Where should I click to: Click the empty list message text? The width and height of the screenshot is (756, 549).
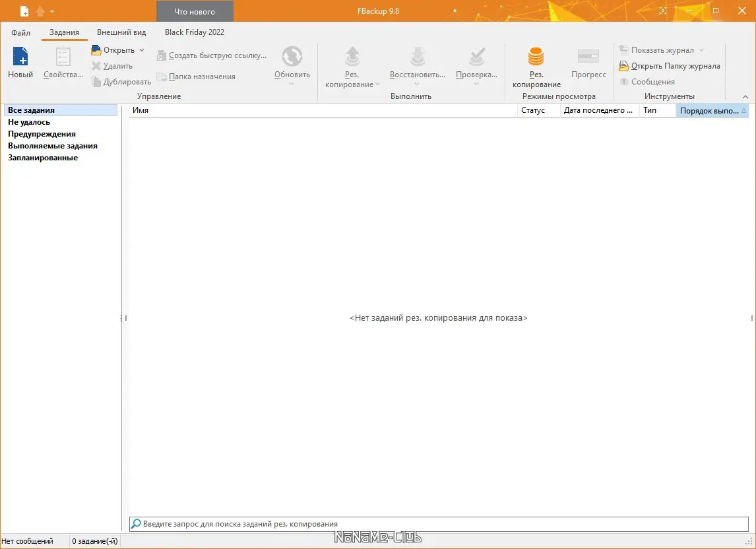(438, 318)
